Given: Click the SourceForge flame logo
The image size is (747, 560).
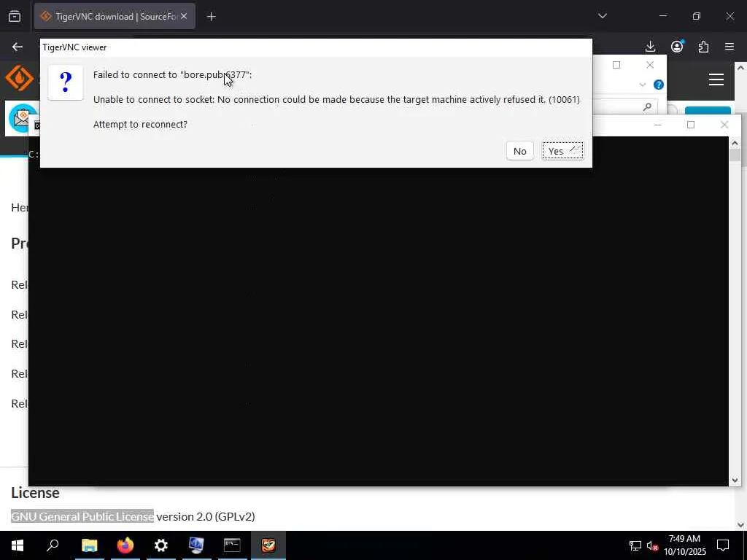Looking at the screenshot, I should (19, 78).
